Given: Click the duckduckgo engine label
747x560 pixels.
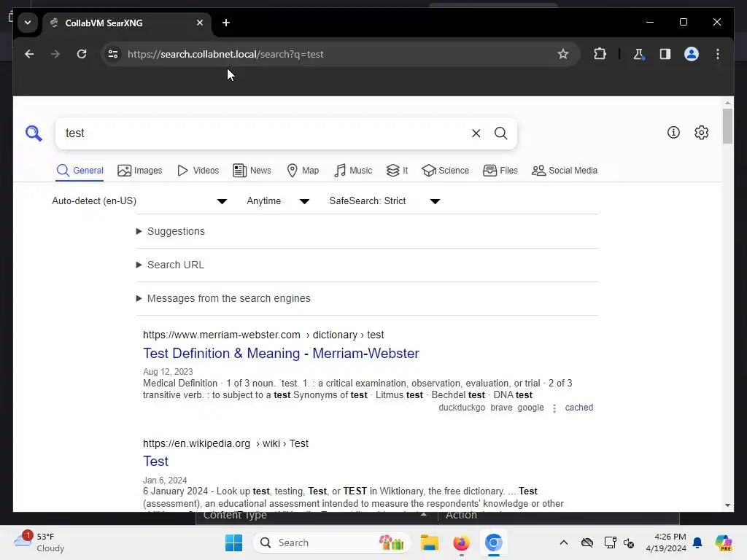Looking at the screenshot, I should [x=462, y=408].
